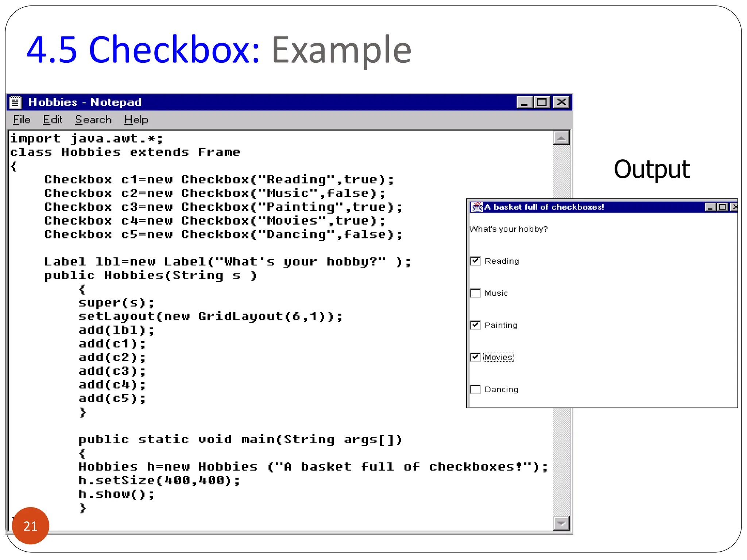The image size is (747, 560).
Task: Click the "h.show();" code line
Action: pos(117,494)
